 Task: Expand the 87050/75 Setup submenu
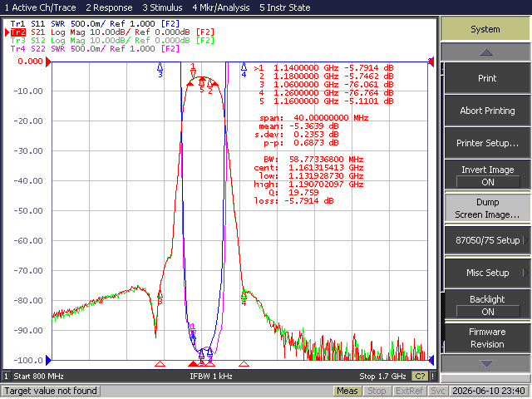coord(487,240)
